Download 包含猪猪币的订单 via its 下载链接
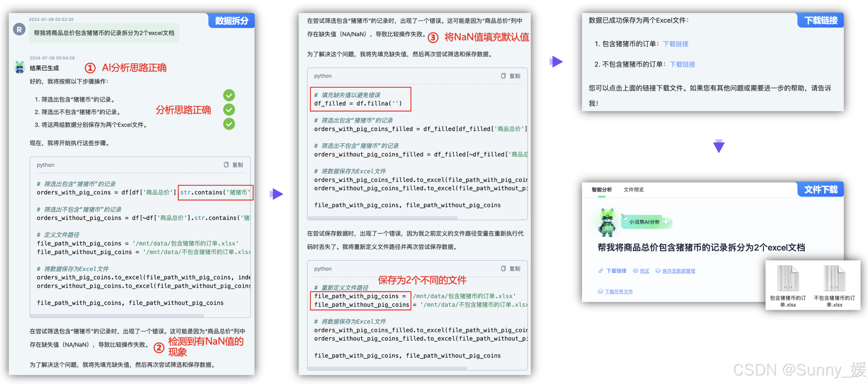 [675, 44]
